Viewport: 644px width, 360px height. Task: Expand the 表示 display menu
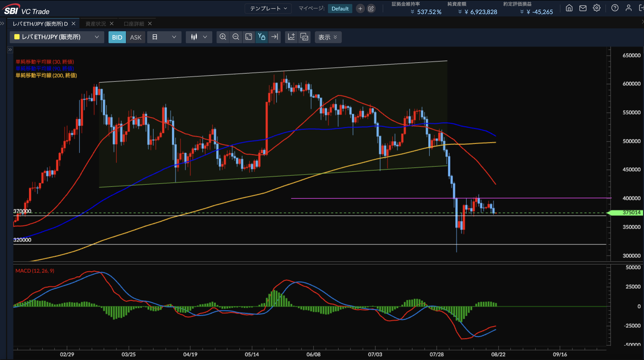coord(328,37)
